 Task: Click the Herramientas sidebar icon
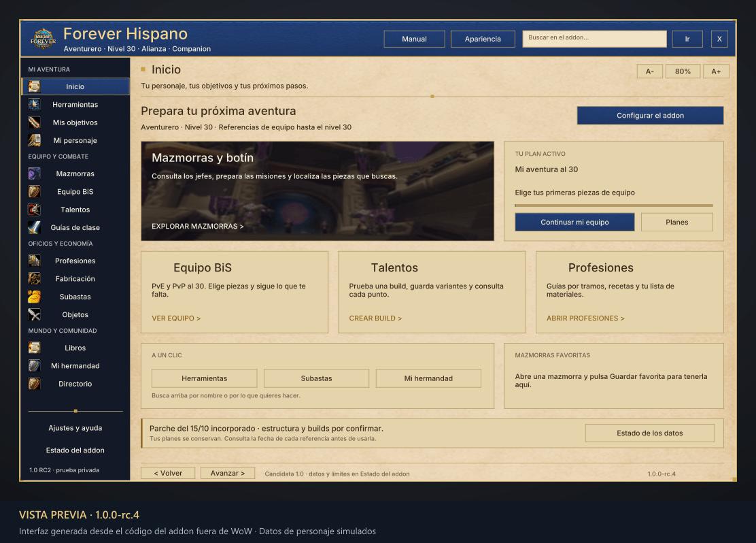click(x=34, y=104)
